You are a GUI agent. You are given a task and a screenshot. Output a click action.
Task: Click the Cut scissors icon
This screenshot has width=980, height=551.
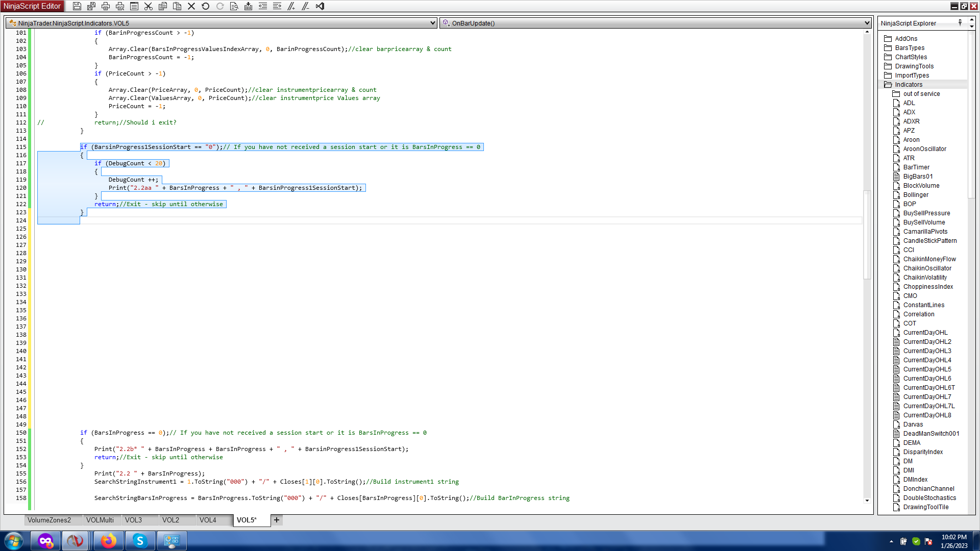(x=149, y=6)
